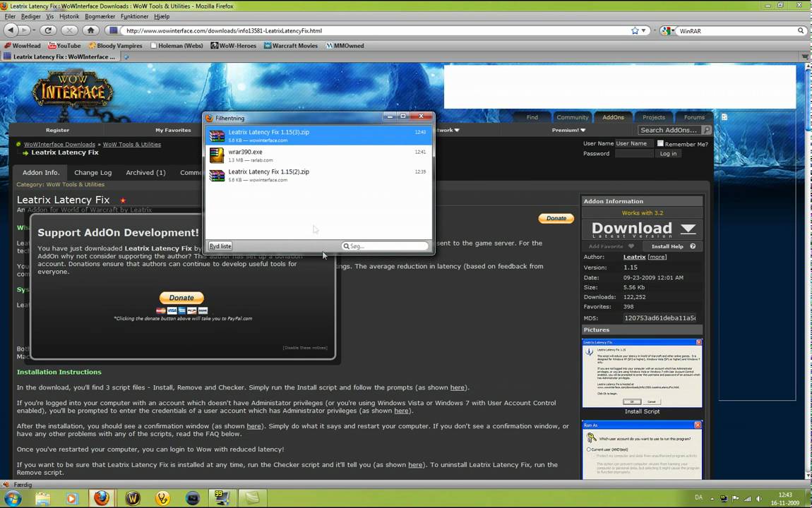Open the AddOns site tab
The width and height of the screenshot is (812, 508).
click(613, 117)
